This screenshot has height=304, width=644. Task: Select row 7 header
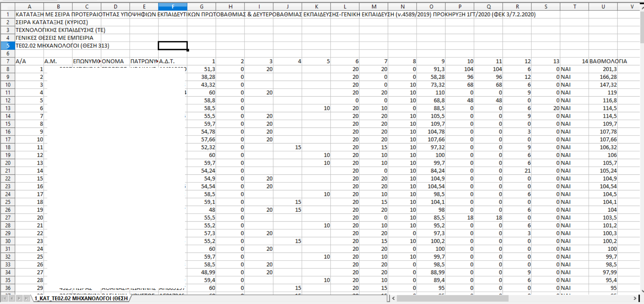8,61
